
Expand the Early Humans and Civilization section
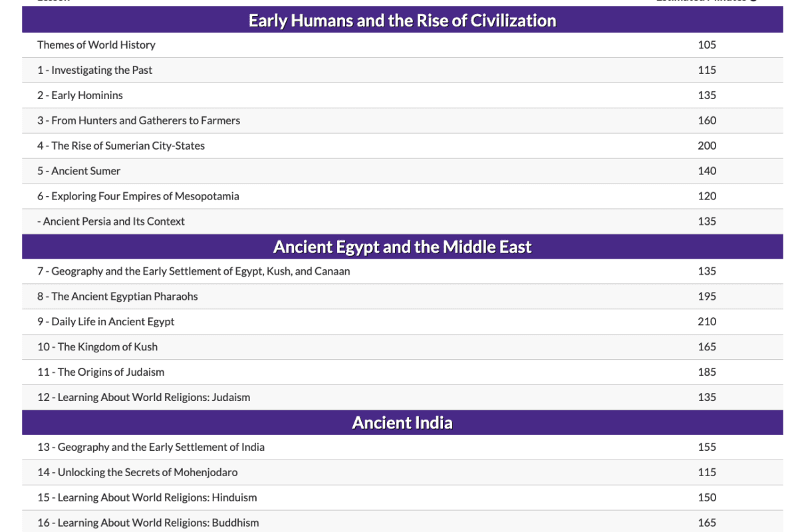pos(402,20)
